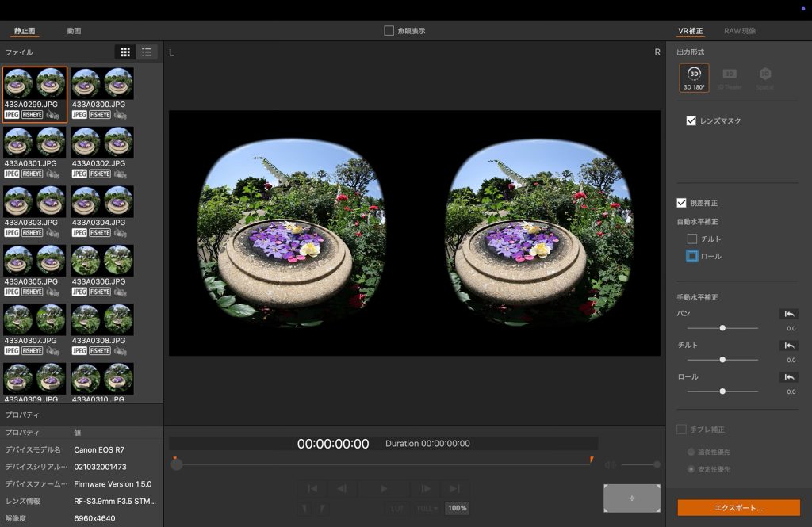
Task: Disable 視差補正 parallax correction
Action: (681, 203)
